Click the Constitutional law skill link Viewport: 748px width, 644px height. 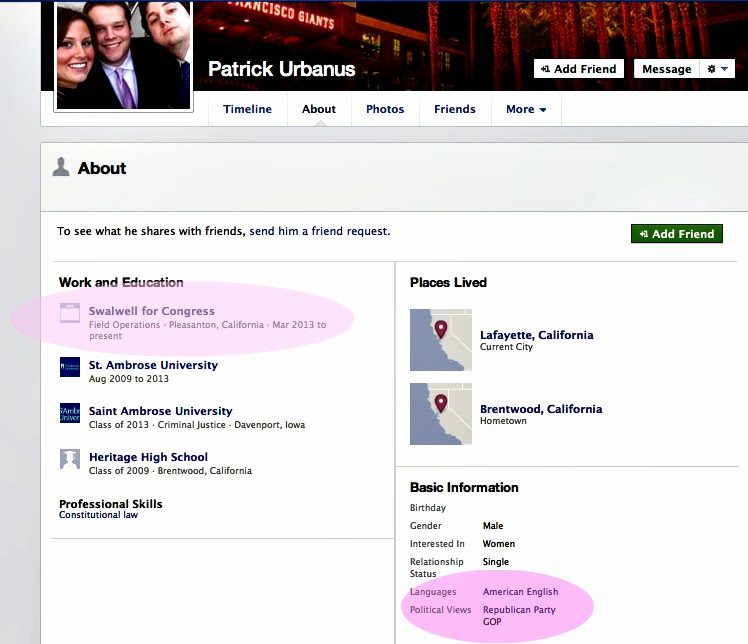98,515
